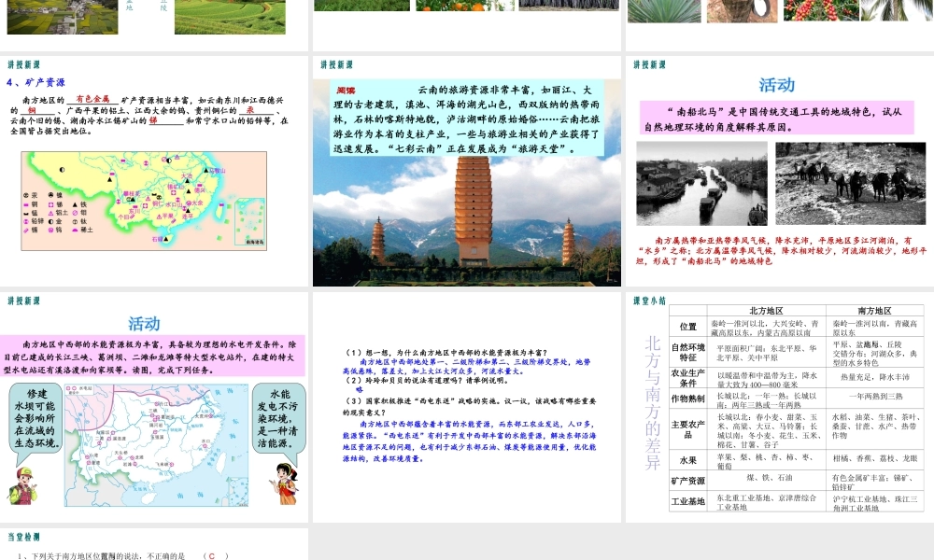Click the 热量充足，降水丰沛 table cell
The image size is (934, 560).
(x=874, y=377)
